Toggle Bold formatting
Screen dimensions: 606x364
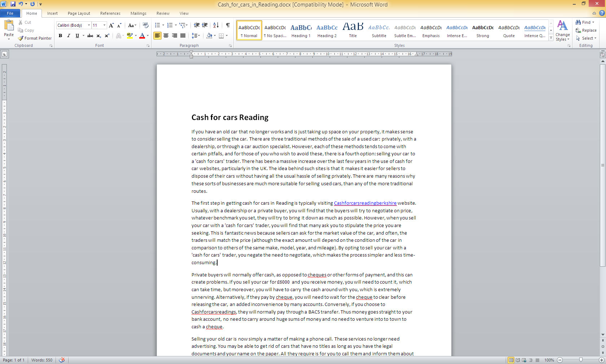tap(60, 36)
